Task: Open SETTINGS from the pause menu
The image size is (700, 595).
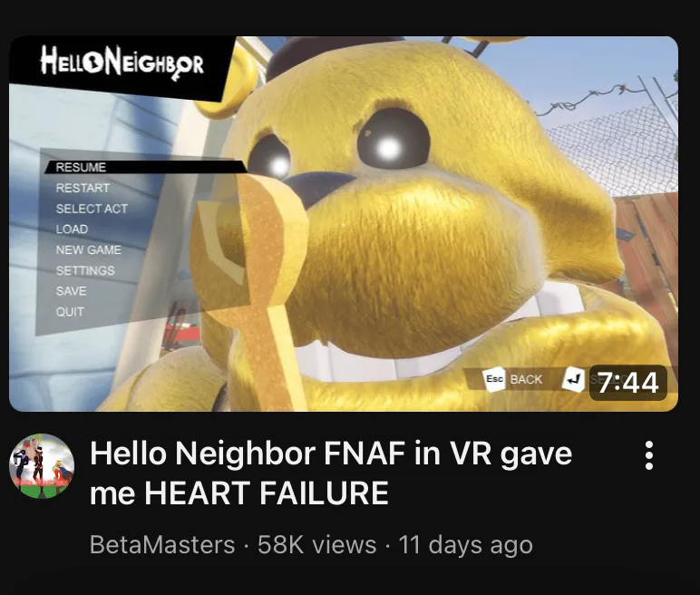Action: [x=85, y=270]
